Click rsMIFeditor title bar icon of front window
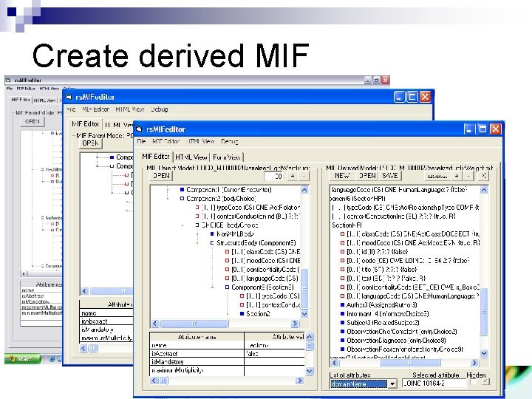This screenshot has height=399, width=532. [x=139, y=129]
